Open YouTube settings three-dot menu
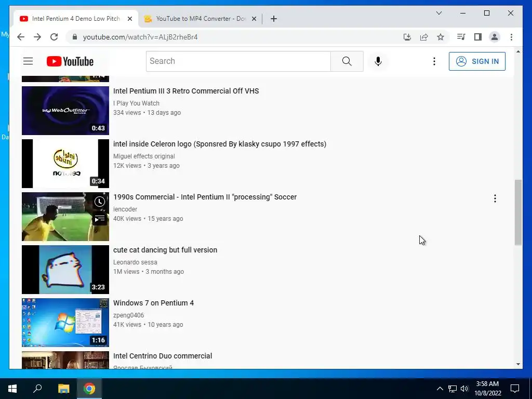 click(x=434, y=61)
